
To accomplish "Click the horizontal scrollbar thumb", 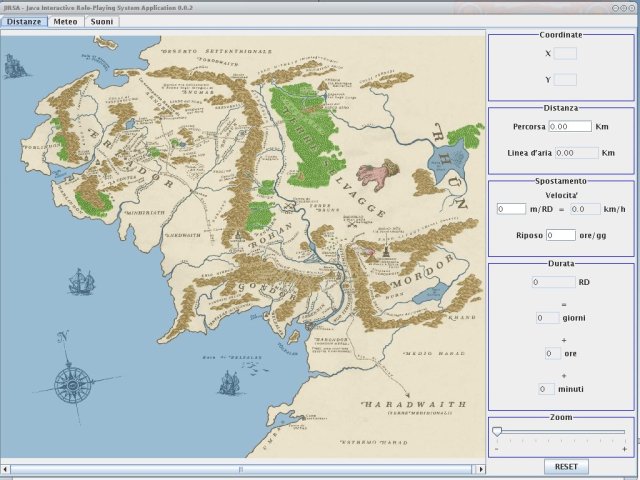I will [241, 467].
